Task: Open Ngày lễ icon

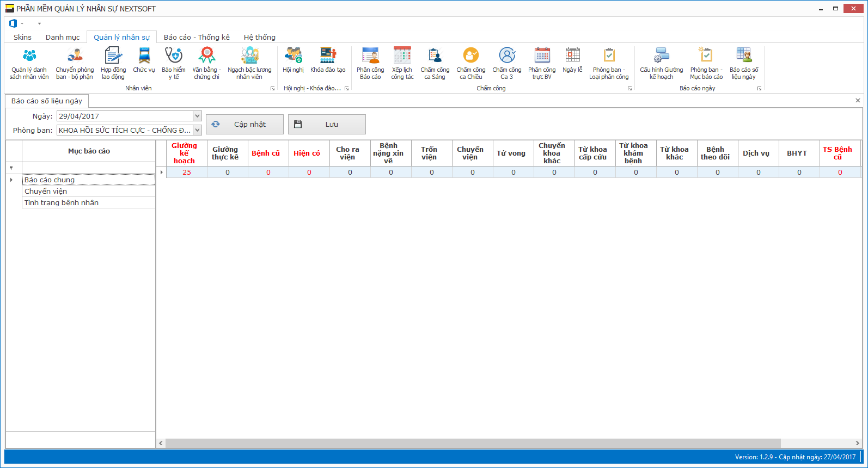Action: (x=572, y=60)
